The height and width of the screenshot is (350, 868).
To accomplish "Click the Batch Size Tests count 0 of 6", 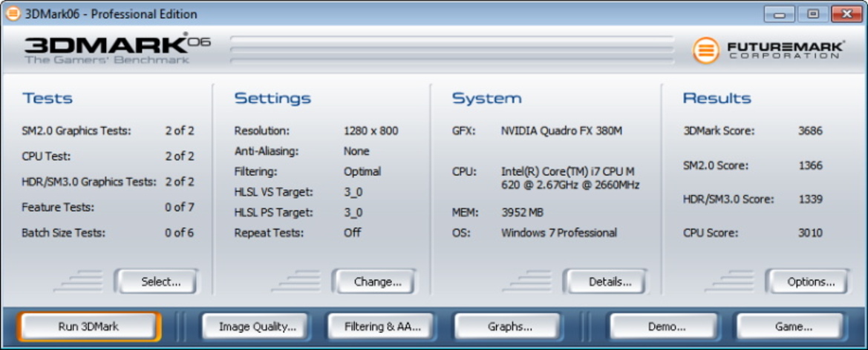I will click(x=180, y=233).
